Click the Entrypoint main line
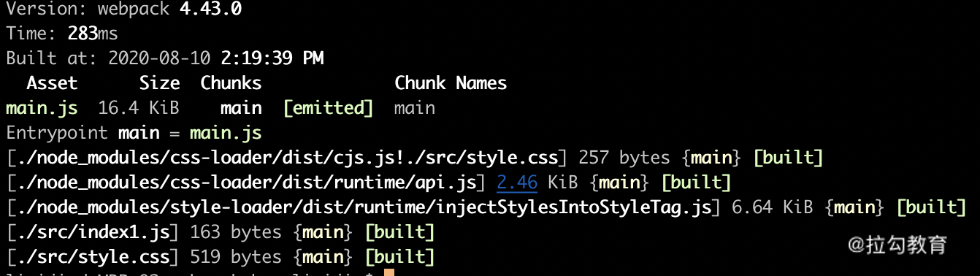The width and height of the screenshot is (980, 276). [x=134, y=133]
